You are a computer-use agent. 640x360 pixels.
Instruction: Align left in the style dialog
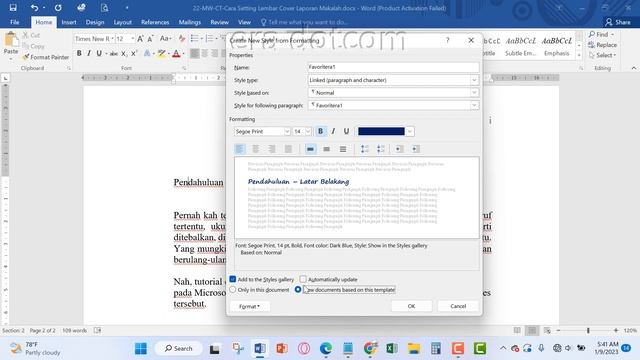click(240, 149)
